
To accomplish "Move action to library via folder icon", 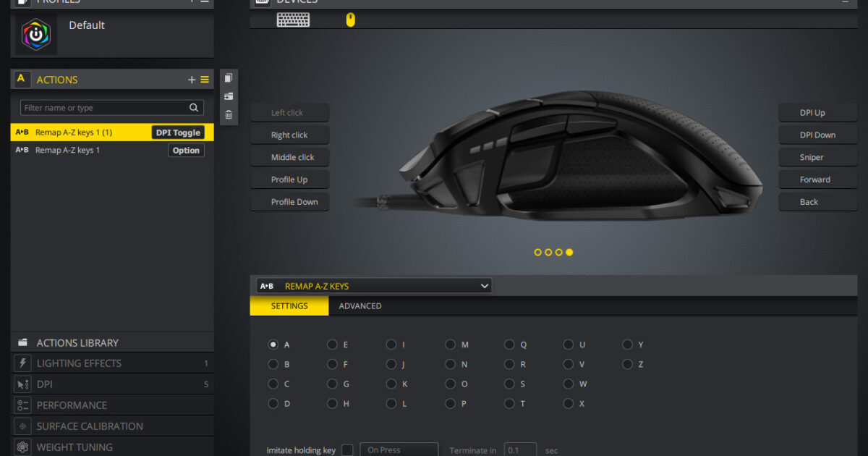I will click(x=229, y=96).
